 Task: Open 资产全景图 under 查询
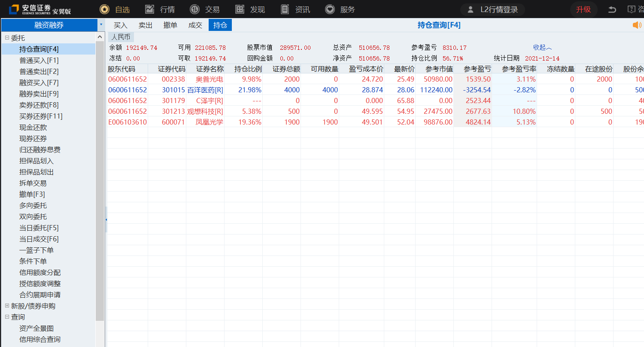tap(36, 328)
